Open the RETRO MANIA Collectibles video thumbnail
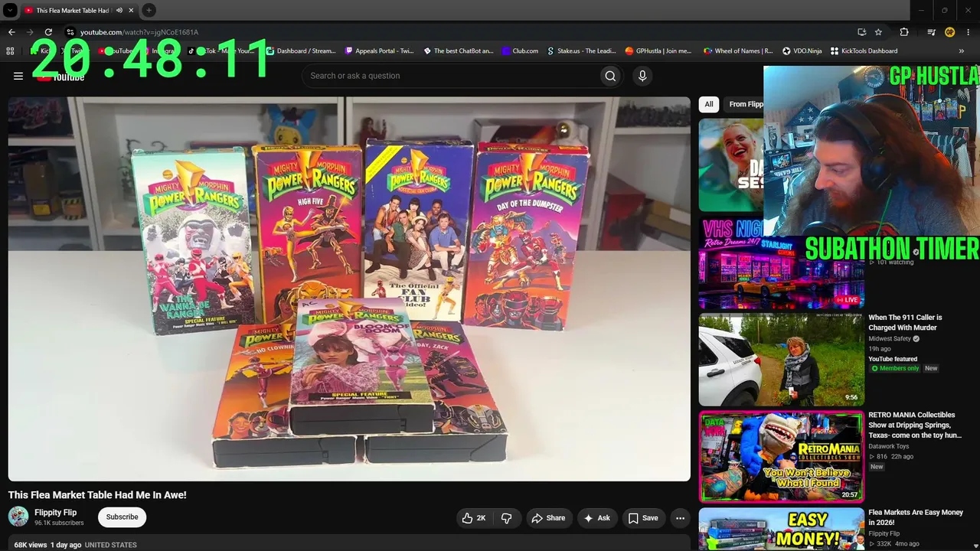980x551 pixels. [x=781, y=457]
